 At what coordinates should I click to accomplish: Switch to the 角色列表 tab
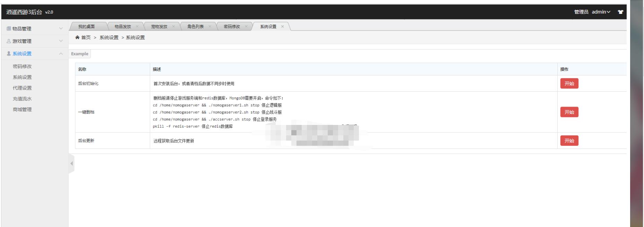click(x=195, y=27)
